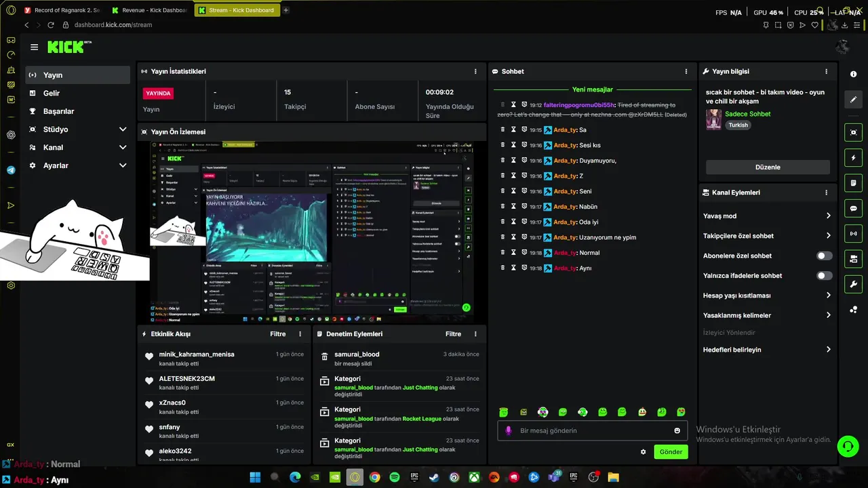The height and width of the screenshot is (488, 868).
Task: Open Etkinlik Akışı three-dot menu
Action: pos(300,333)
